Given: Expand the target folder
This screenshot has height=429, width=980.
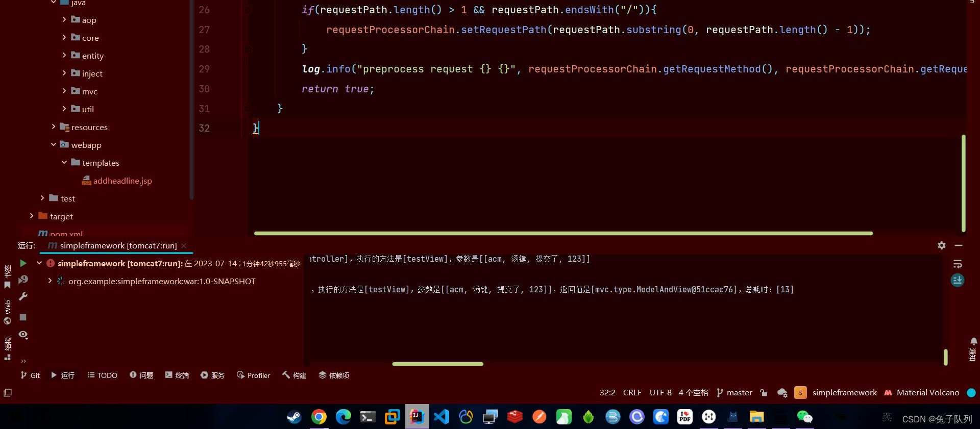Looking at the screenshot, I should click(x=32, y=216).
